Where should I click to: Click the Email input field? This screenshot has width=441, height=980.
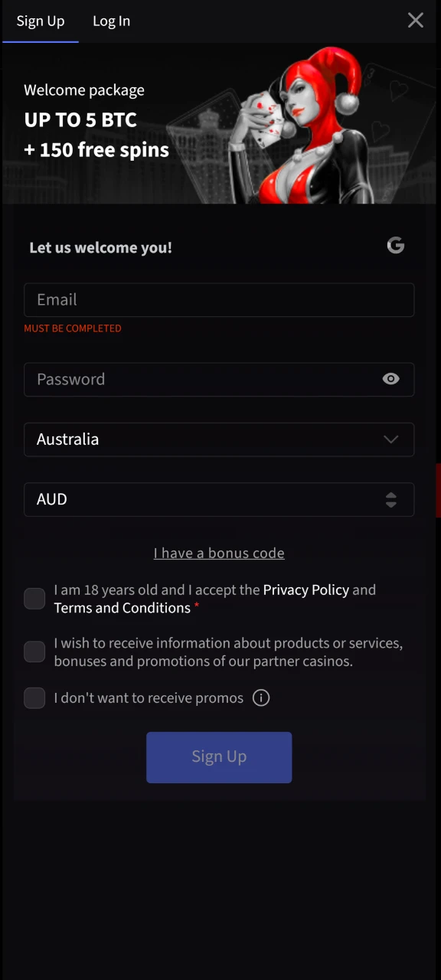click(x=219, y=299)
